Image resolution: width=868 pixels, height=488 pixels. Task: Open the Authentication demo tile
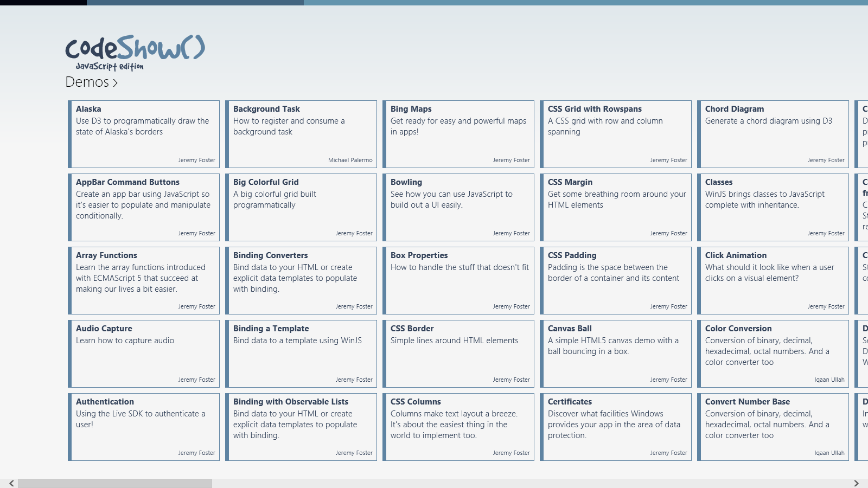coord(144,427)
